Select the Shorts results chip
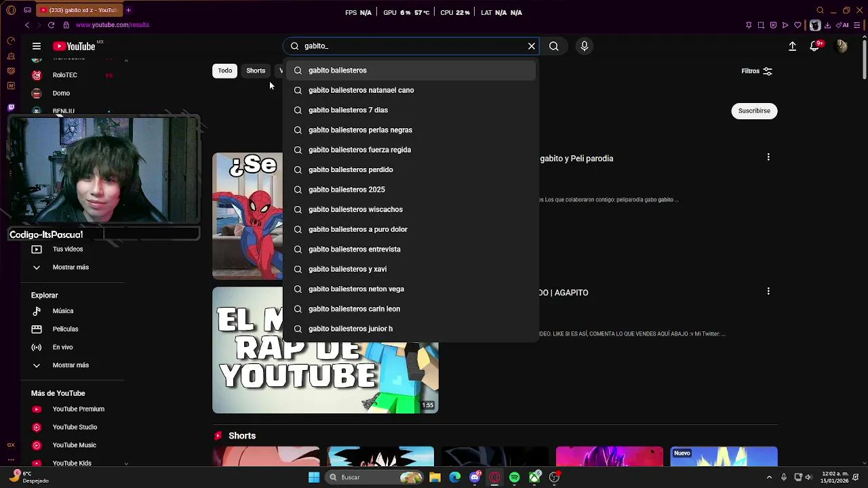 tap(256, 70)
